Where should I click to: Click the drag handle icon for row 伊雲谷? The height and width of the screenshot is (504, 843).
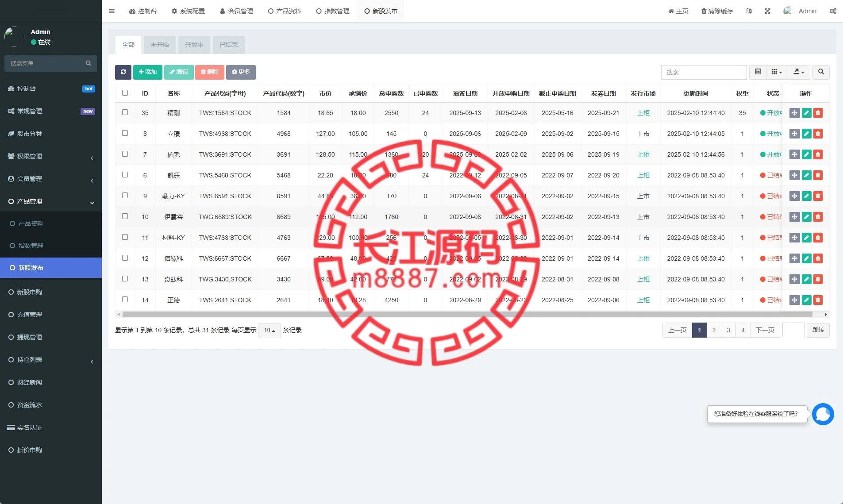click(x=794, y=217)
